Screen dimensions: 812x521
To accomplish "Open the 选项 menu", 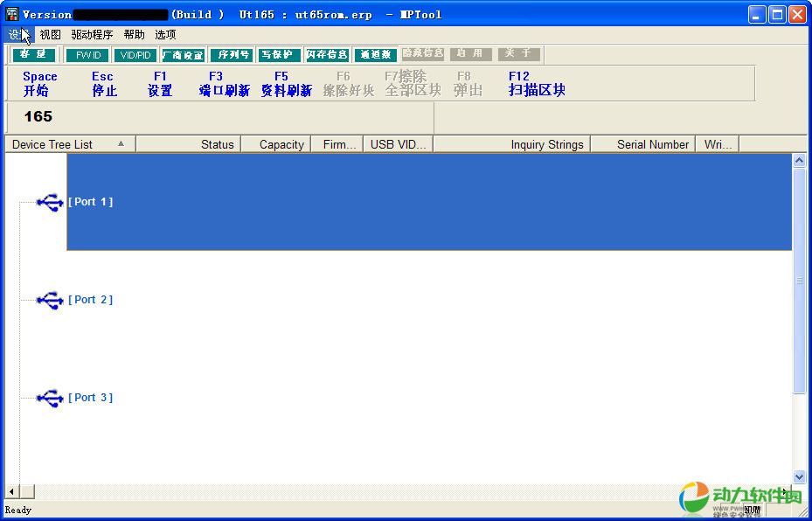I will coord(165,35).
